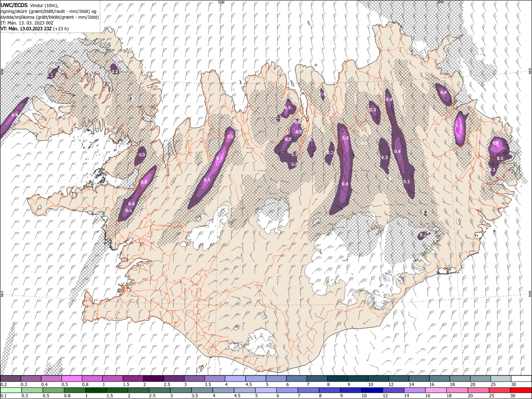This screenshot has height=399, width=532.
Task: Click snow legend swatch between 3 and 3.5
Action: click(x=195, y=378)
